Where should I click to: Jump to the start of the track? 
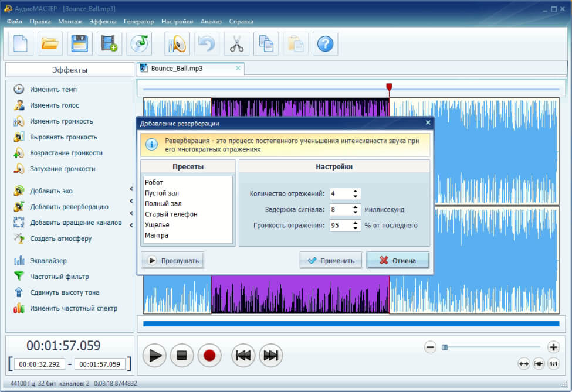243,355
